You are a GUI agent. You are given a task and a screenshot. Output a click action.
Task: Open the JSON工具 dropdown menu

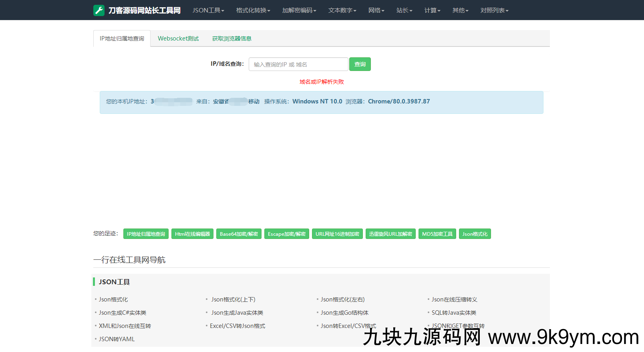pos(208,10)
